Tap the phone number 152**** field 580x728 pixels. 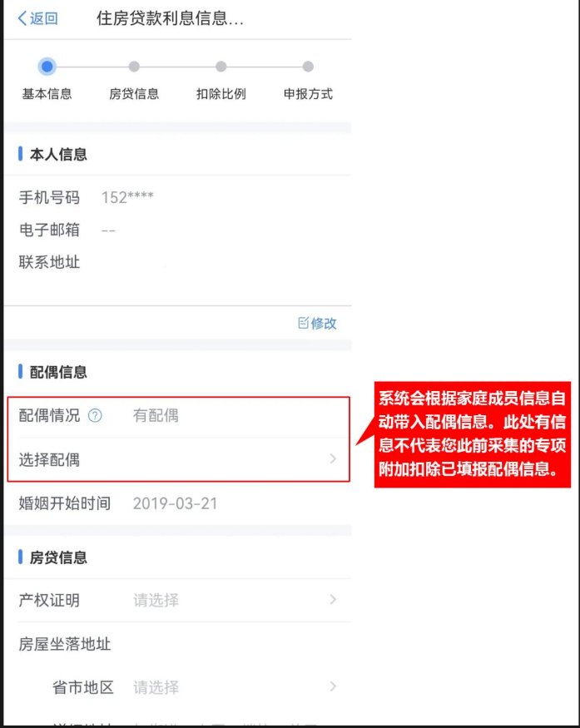tap(127, 197)
